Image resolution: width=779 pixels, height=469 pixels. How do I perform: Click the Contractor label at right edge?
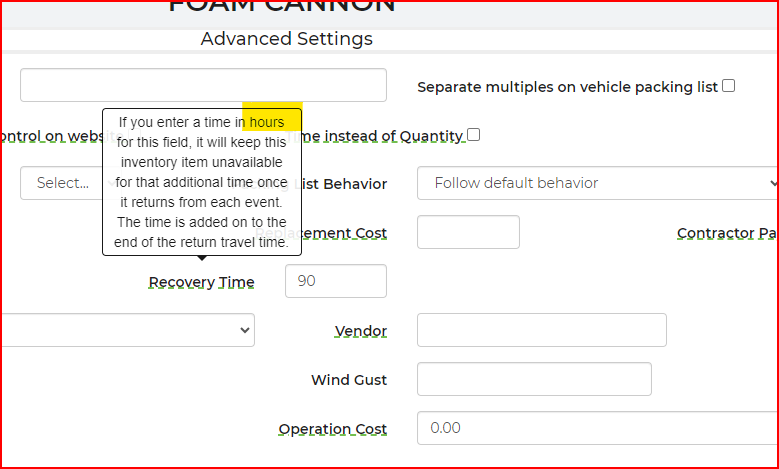point(727,233)
